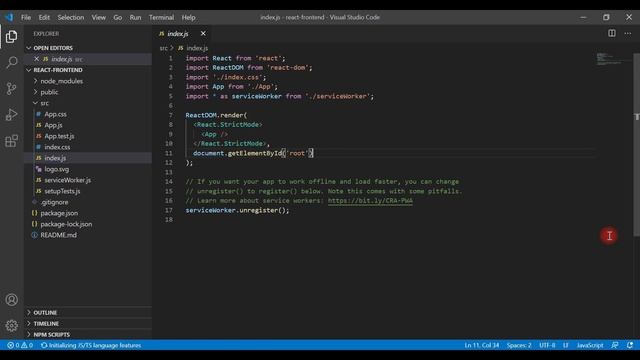Open the .gitignore file

point(54,202)
